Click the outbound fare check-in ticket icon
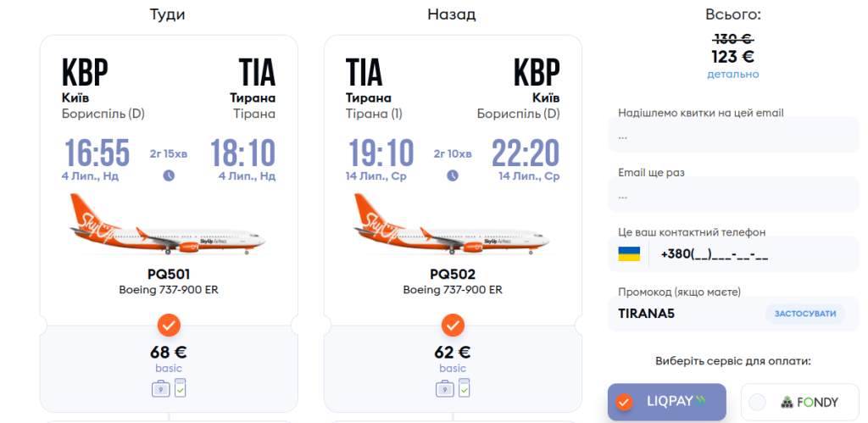Screen dimensions: 868x423 (180, 388)
